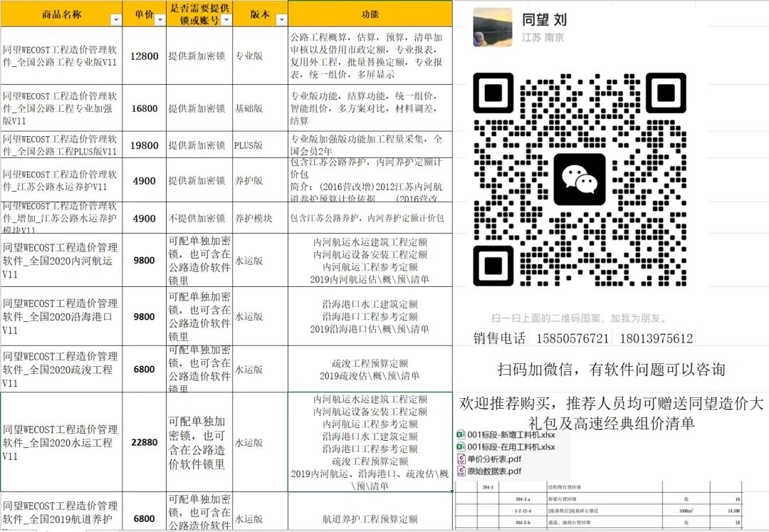Select the PLUS版 version cell
769x532 pixels.
pos(249,145)
